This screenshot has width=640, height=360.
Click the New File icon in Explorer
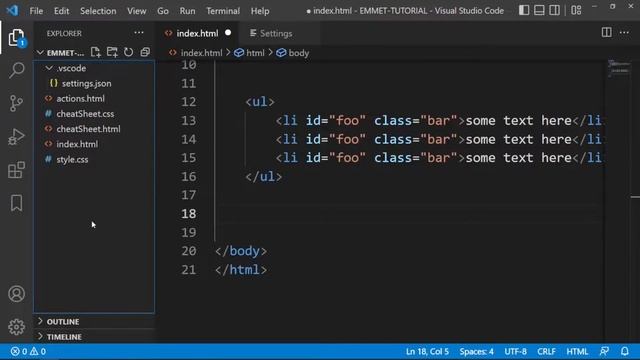pyautogui.click(x=96, y=52)
